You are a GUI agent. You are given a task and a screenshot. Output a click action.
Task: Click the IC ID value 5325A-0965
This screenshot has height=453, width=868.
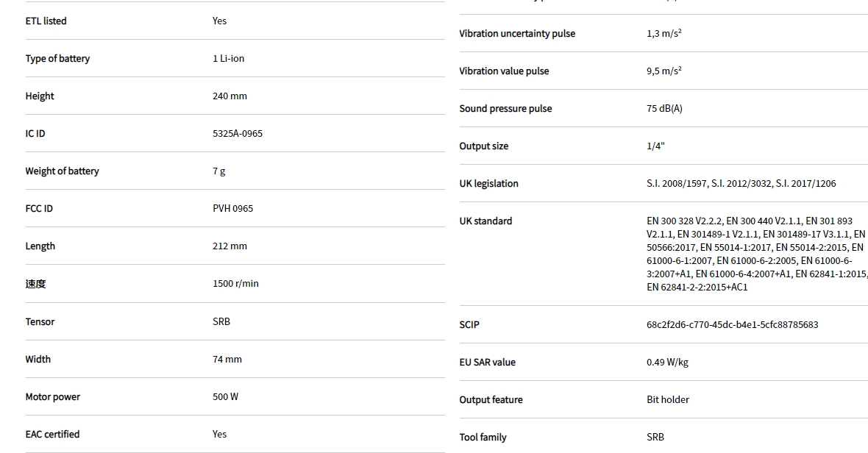tap(237, 133)
